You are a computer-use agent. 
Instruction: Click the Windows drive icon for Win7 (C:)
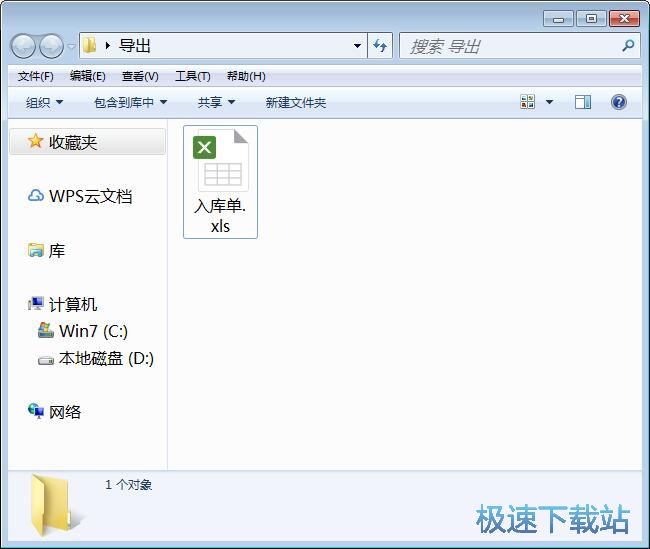pos(46,330)
